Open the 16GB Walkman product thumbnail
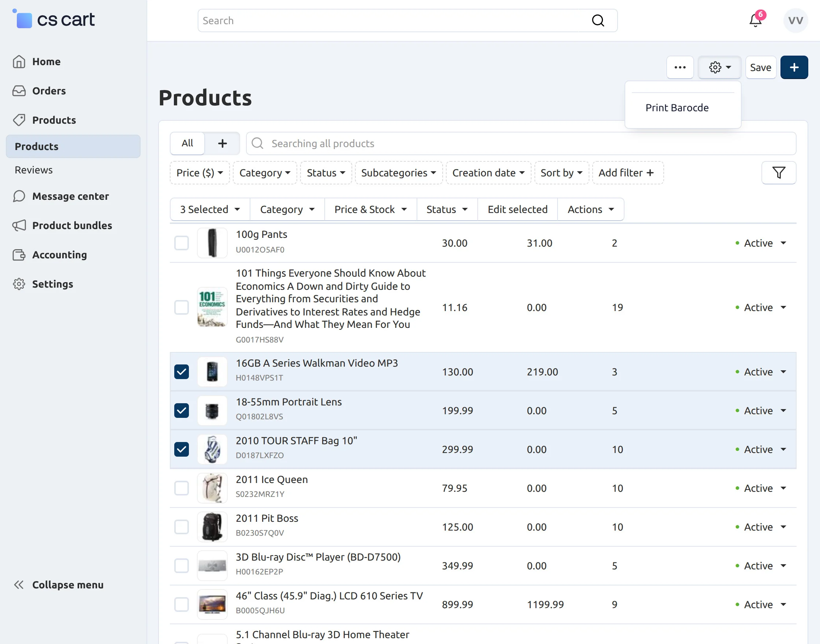The height and width of the screenshot is (644, 820). click(x=212, y=372)
